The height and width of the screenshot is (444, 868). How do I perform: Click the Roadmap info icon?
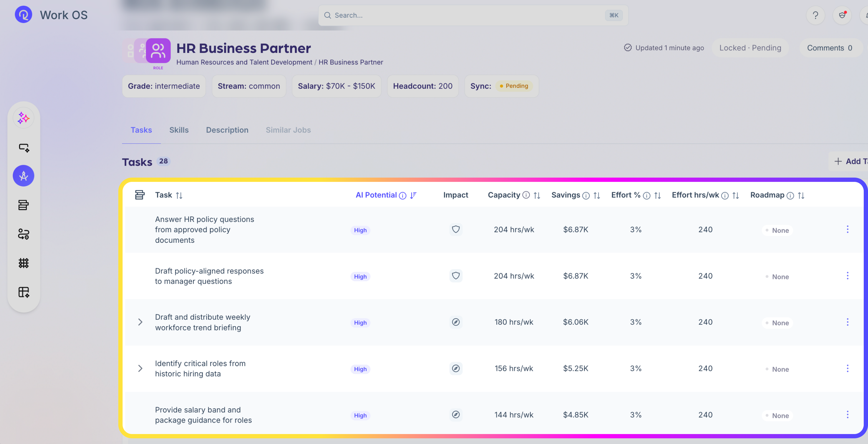pos(790,196)
